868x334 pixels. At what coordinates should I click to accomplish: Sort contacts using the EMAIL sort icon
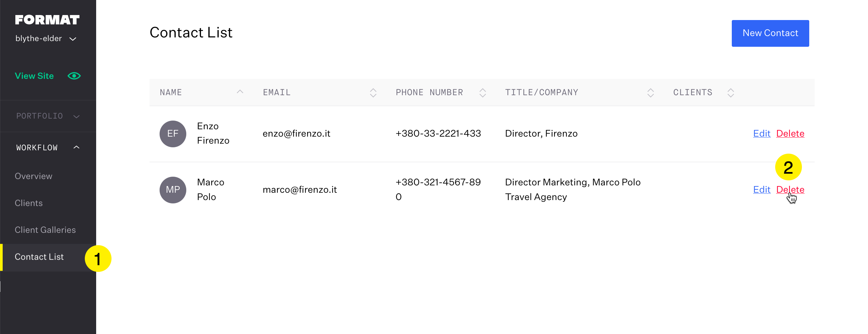click(373, 92)
